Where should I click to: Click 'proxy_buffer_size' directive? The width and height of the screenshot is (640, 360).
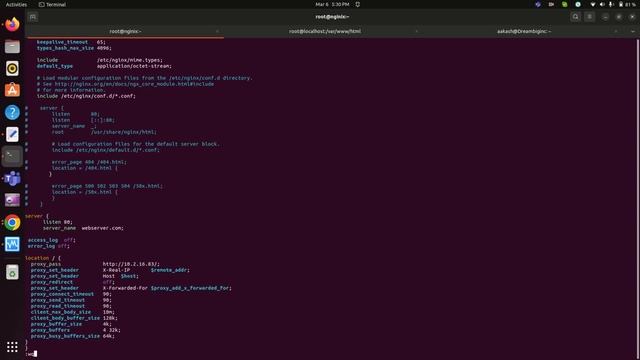(56, 324)
